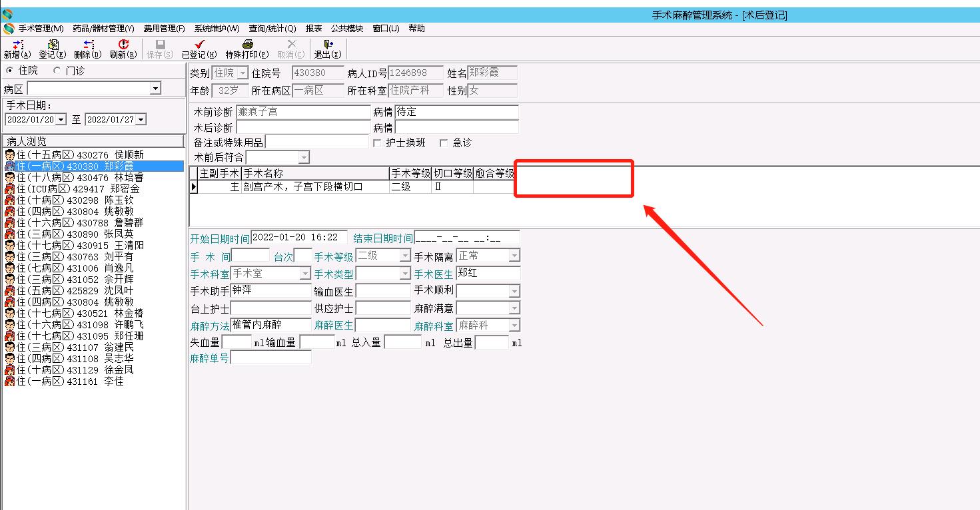Expand the 术前后符合 dropdown
980x510 pixels.
coord(304,158)
